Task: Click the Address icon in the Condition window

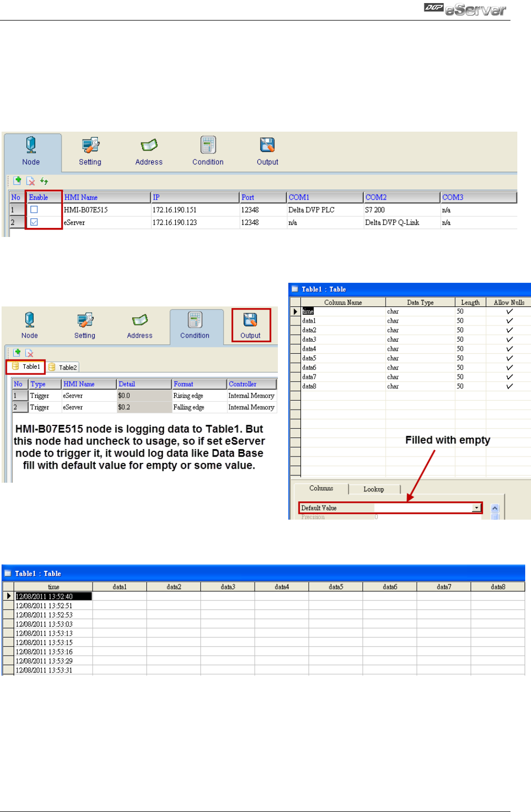Action: (x=139, y=325)
